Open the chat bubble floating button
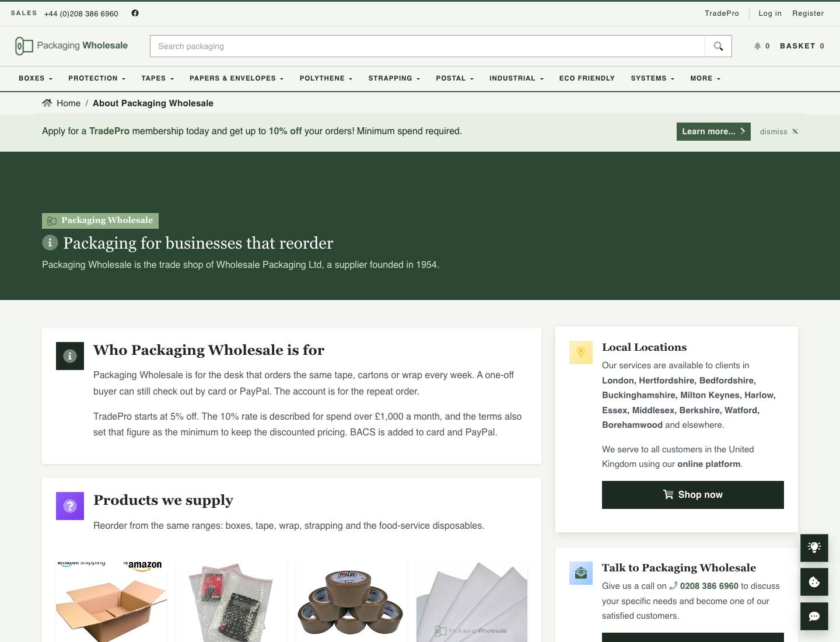The height and width of the screenshot is (642, 840). tap(814, 616)
